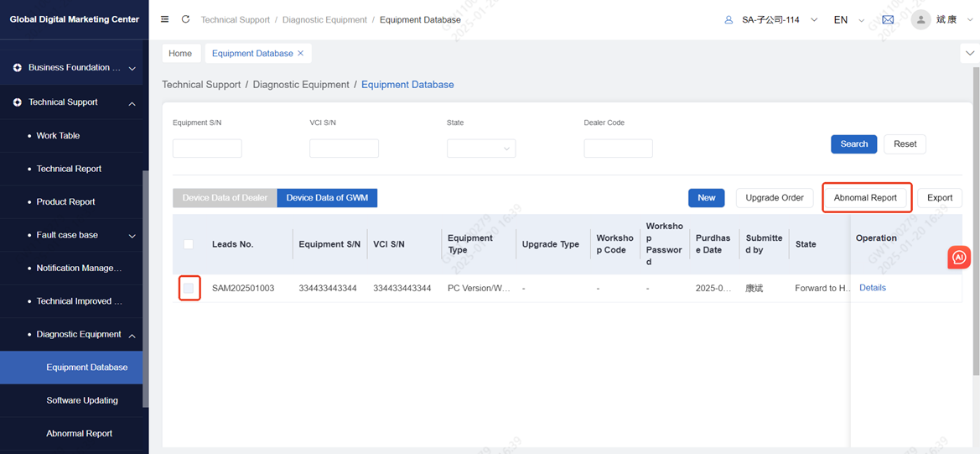Open Details link for SAM202501003
Screen dimensions: 980x454
point(872,288)
